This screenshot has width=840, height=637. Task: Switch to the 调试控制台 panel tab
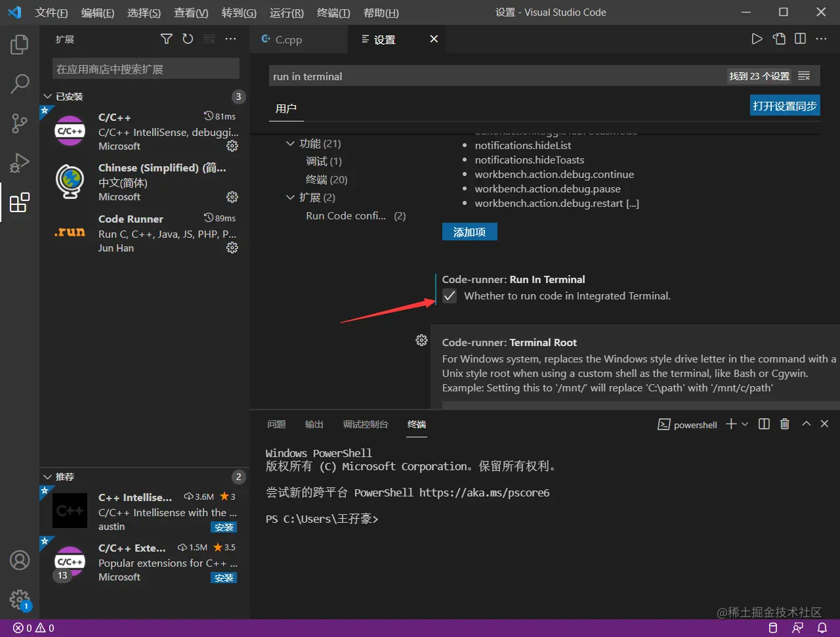pos(366,424)
